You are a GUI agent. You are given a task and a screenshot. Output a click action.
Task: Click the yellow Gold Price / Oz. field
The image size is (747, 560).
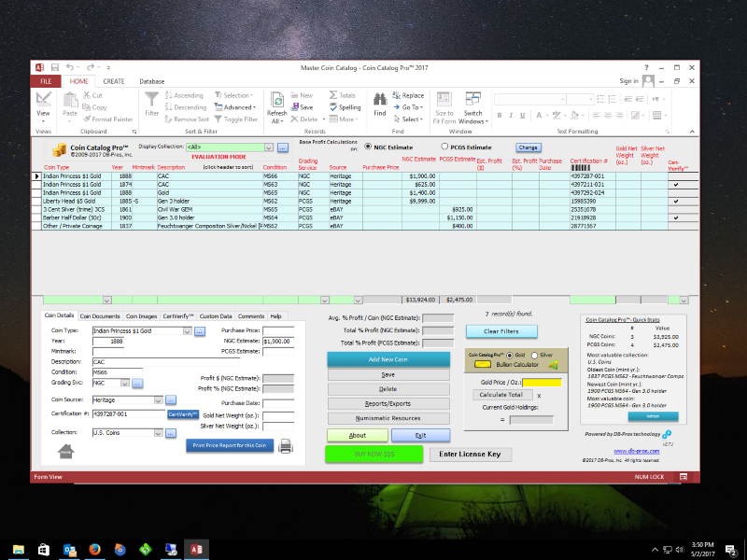pyautogui.click(x=542, y=383)
